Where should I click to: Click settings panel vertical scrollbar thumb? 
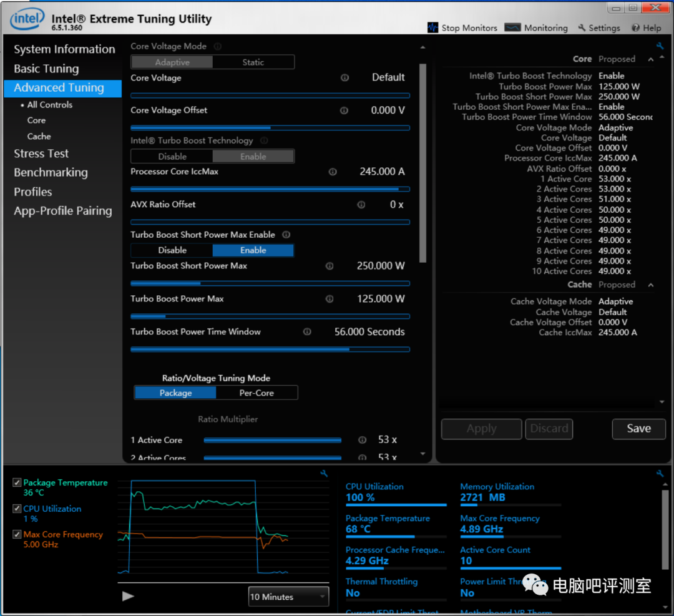pyautogui.click(x=422, y=163)
